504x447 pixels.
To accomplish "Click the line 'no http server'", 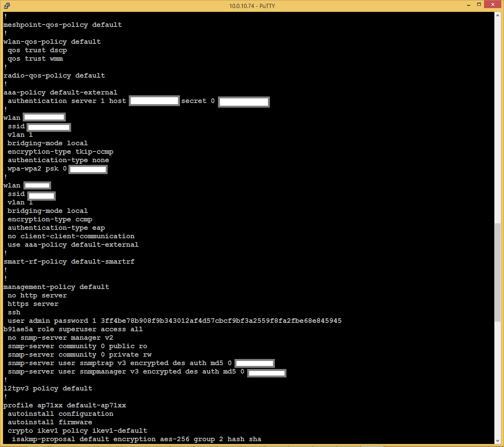I will [x=37, y=295].
